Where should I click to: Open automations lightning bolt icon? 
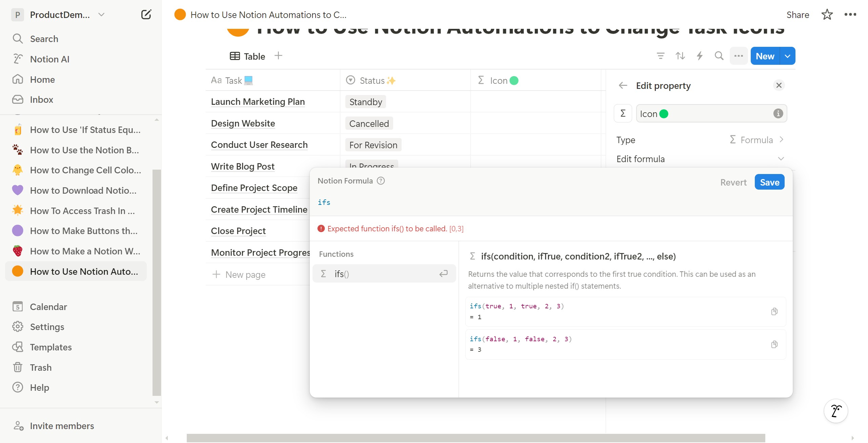coord(700,56)
